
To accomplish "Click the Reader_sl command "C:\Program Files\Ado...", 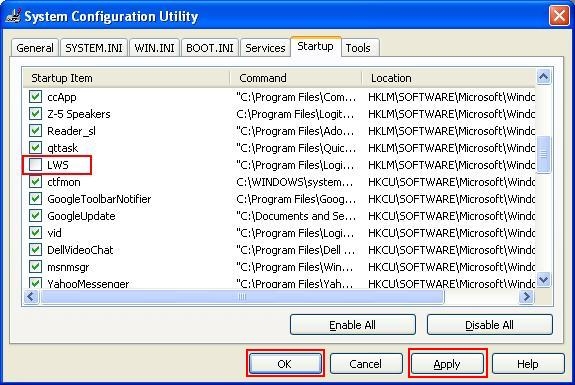I will click(296, 131).
